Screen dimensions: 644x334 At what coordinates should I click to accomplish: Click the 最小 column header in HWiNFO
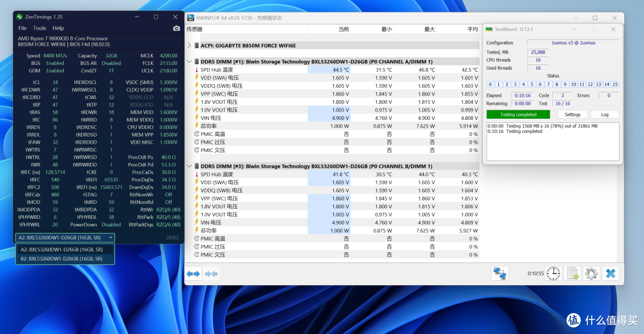pos(386,29)
